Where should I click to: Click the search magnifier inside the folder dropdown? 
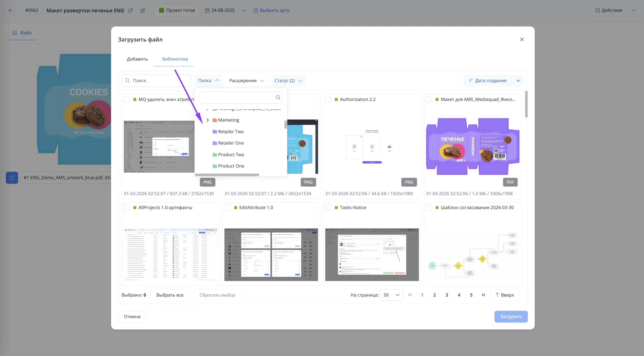277,97
